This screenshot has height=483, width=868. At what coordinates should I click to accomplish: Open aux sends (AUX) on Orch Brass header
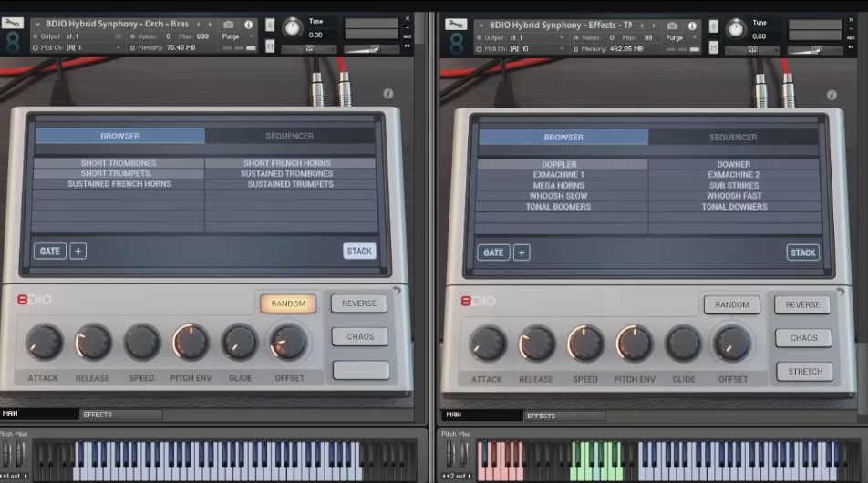408,36
